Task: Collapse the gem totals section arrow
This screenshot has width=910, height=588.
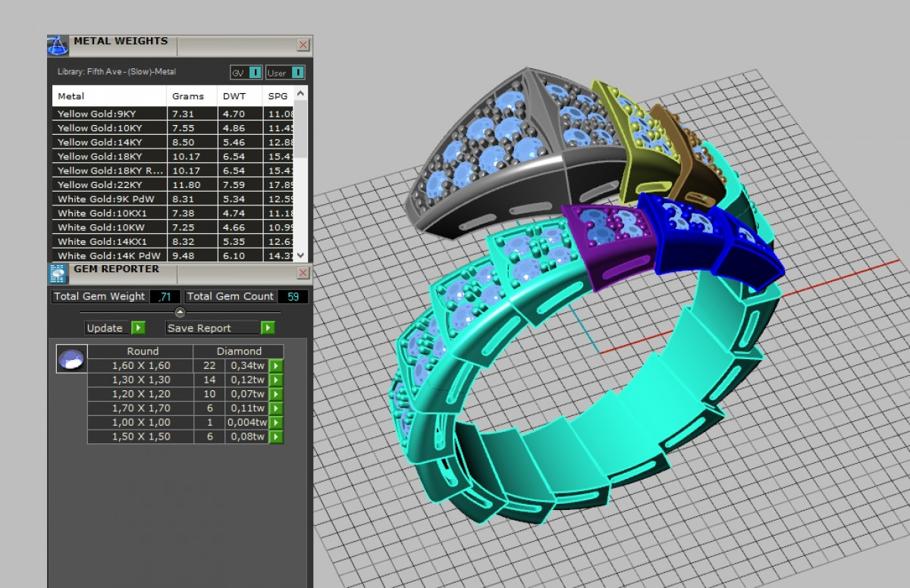Action: 180,312
